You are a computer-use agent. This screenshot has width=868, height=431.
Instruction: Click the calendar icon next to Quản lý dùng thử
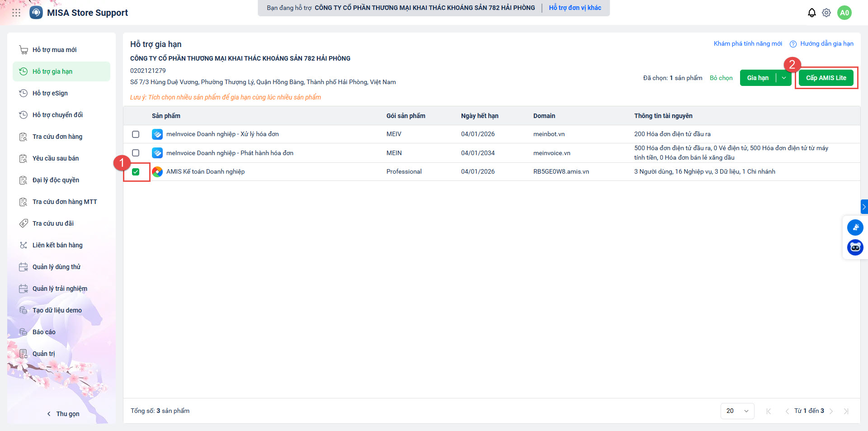pos(24,267)
